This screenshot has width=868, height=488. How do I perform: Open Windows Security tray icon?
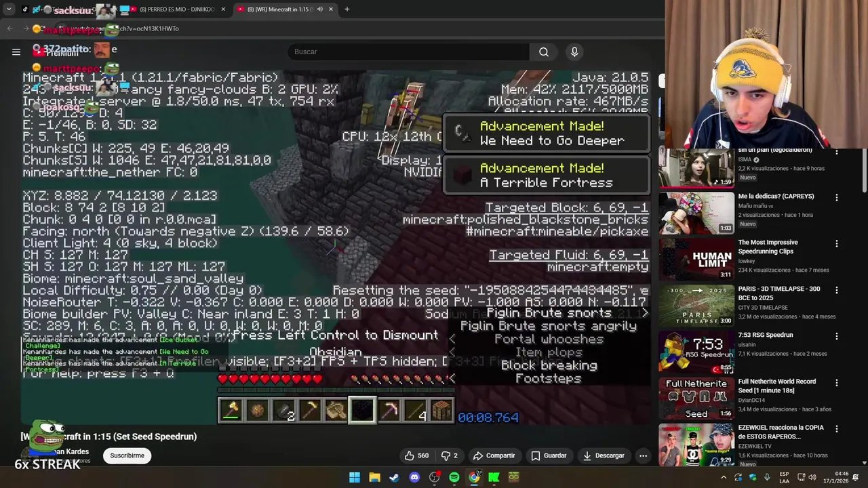click(752, 477)
